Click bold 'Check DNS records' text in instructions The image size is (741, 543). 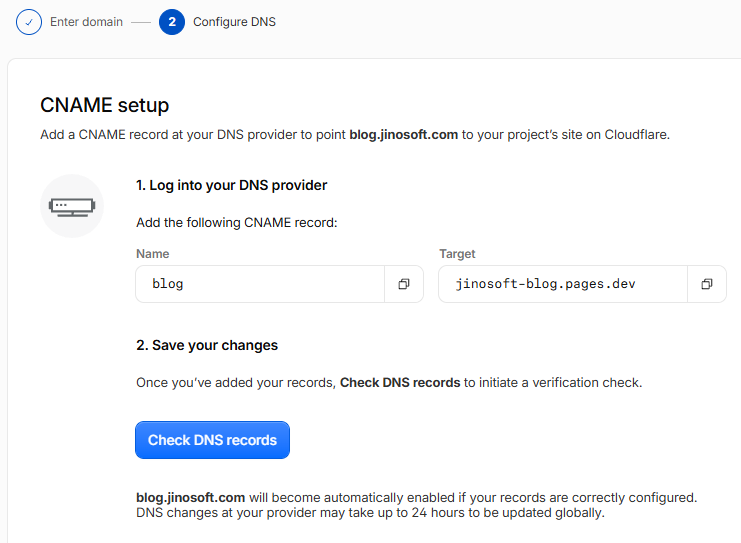400,382
